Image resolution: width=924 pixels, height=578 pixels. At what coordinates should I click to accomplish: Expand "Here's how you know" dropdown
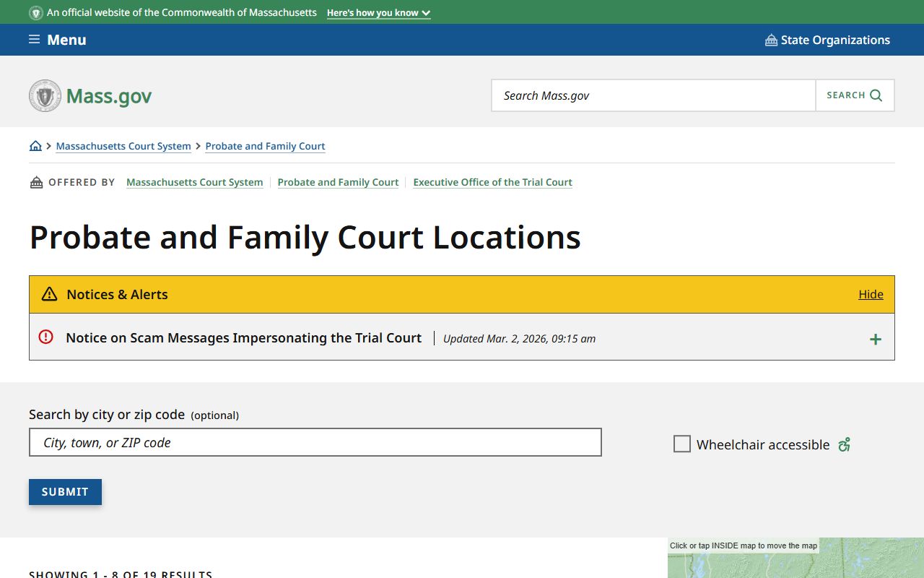tap(378, 13)
